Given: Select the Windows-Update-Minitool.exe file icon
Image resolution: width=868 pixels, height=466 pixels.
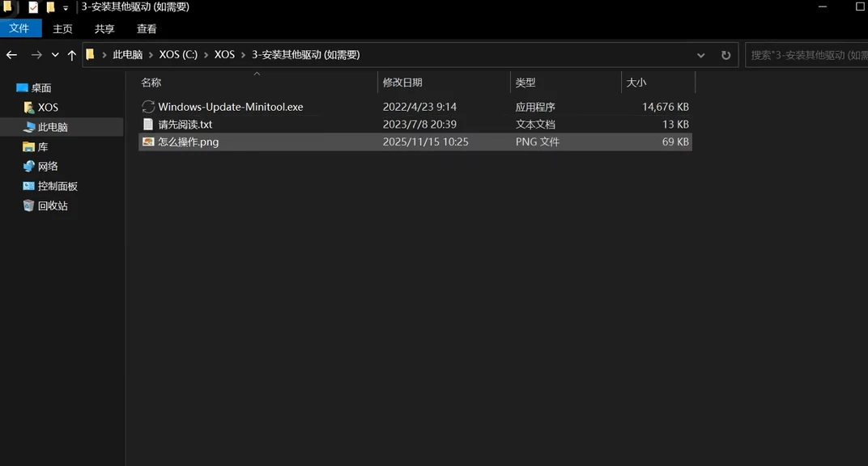Looking at the screenshot, I should click(148, 107).
